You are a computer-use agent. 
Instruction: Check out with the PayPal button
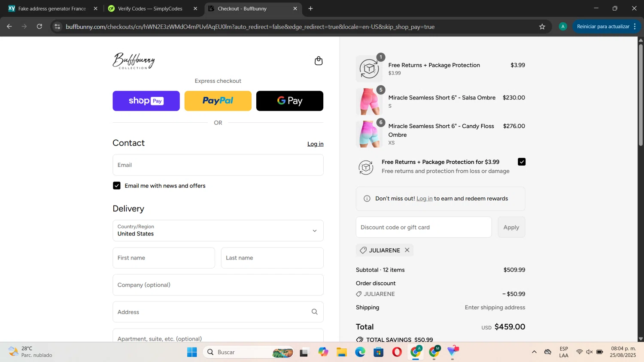pyautogui.click(x=218, y=101)
